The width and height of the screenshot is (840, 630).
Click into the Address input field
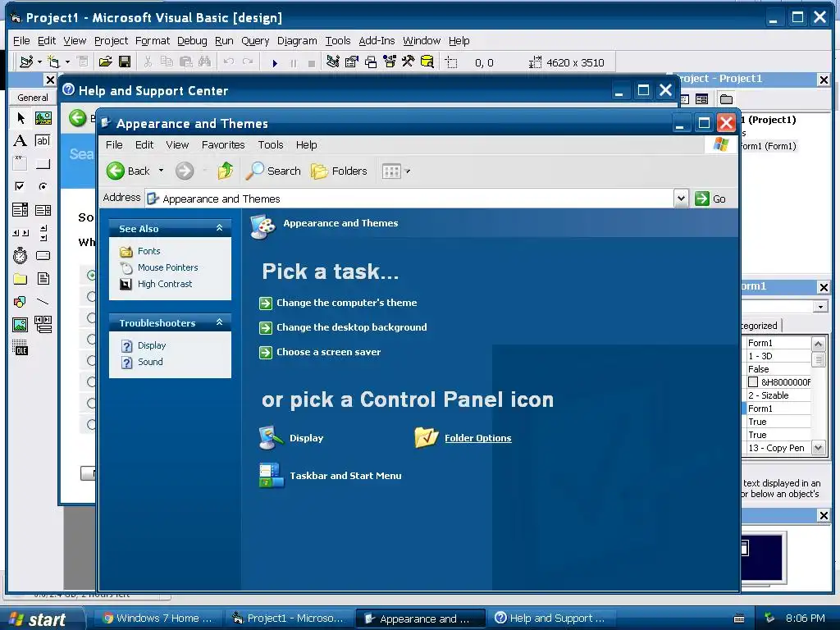pos(410,199)
